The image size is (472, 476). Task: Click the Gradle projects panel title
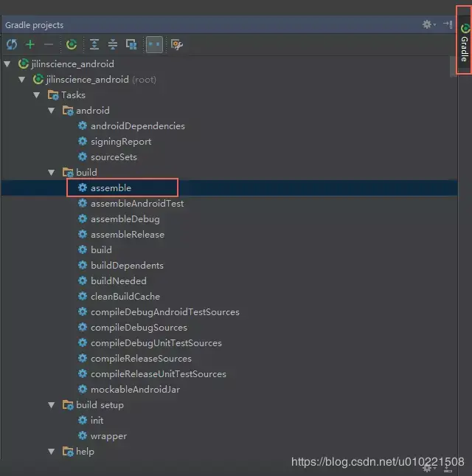(34, 25)
